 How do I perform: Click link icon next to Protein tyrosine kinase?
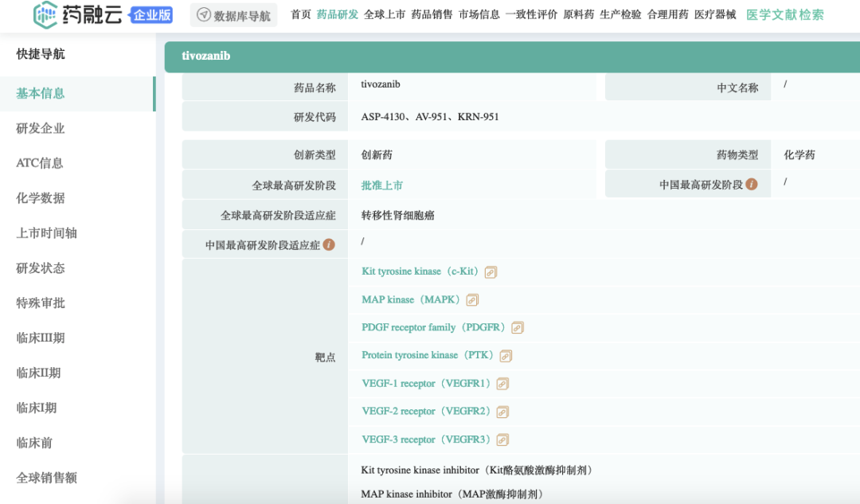(x=506, y=356)
